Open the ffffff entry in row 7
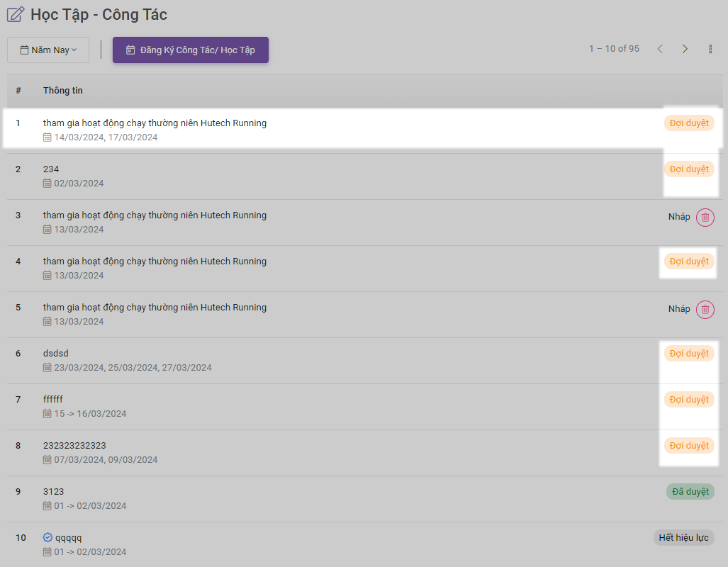This screenshot has width=728, height=567. pos(53,400)
